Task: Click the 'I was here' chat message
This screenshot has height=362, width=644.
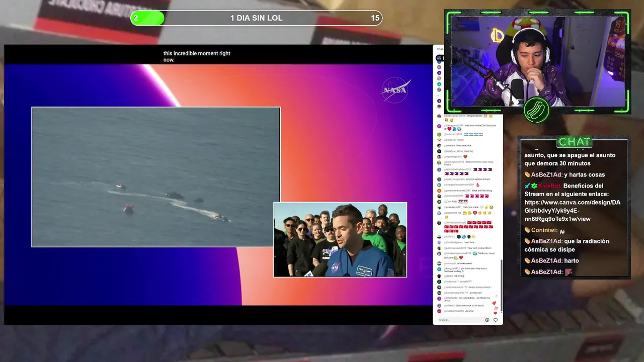Action: click(469, 242)
